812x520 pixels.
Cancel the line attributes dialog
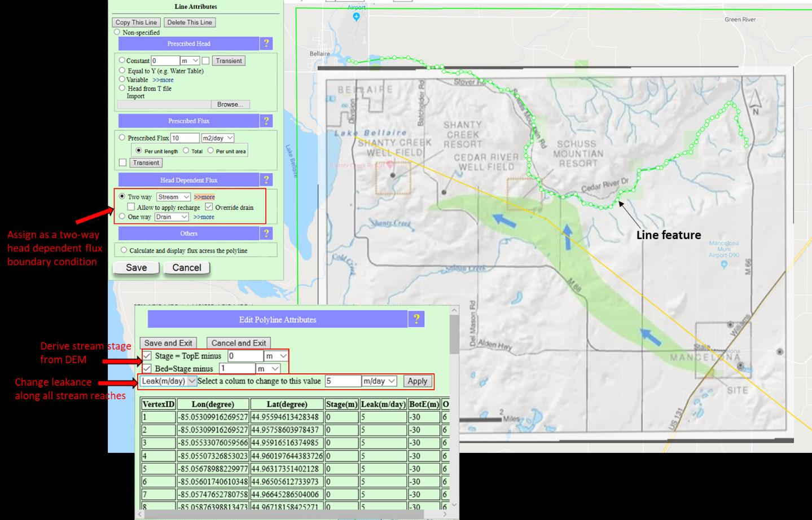tap(187, 268)
